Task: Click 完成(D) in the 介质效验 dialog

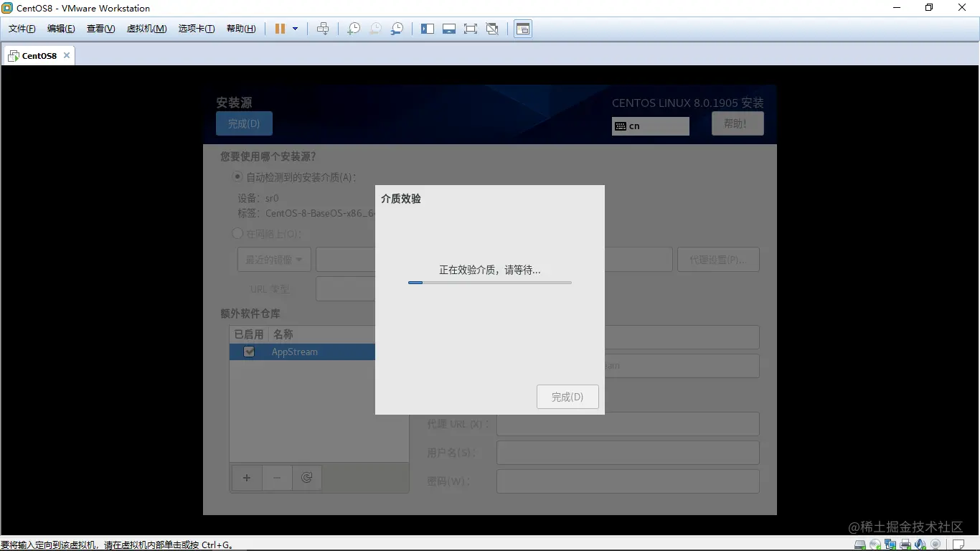Action: pos(567,397)
